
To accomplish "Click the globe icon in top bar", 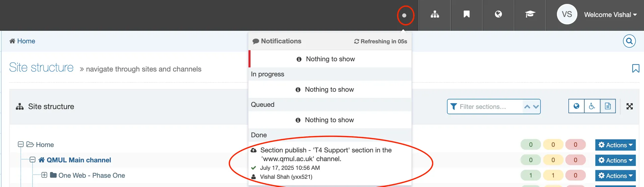I will [498, 14].
